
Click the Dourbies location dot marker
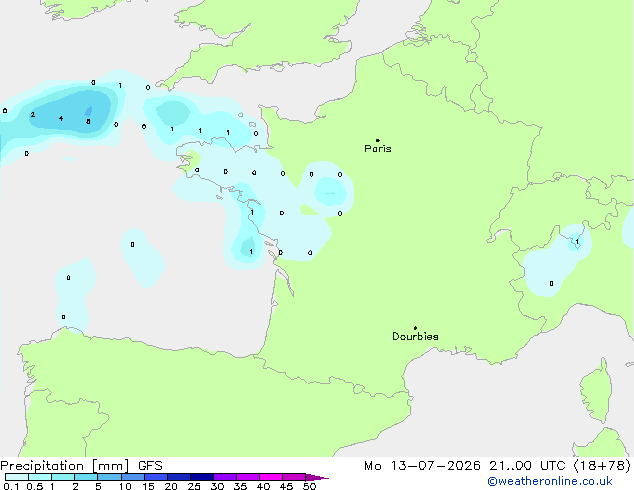click(x=415, y=328)
